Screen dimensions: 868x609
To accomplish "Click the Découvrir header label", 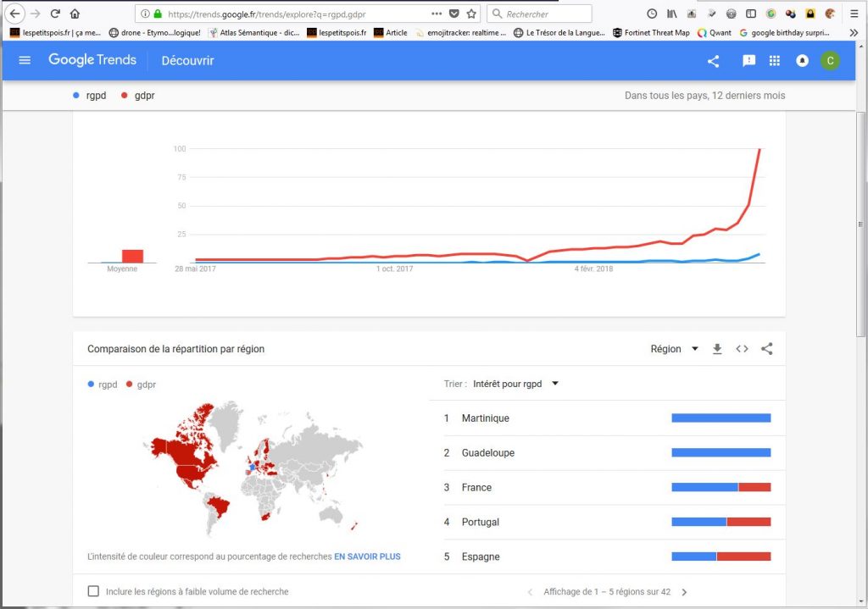I will pyautogui.click(x=187, y=61).
